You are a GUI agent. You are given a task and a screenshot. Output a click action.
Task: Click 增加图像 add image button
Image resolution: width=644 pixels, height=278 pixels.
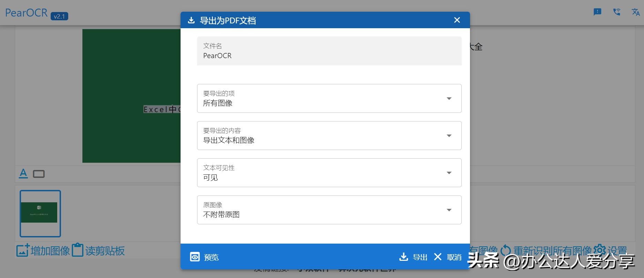[43, 250]
